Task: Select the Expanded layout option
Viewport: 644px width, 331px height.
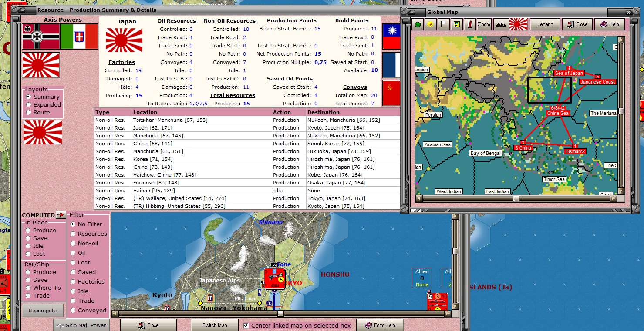Action: click(x=44, y=105)
